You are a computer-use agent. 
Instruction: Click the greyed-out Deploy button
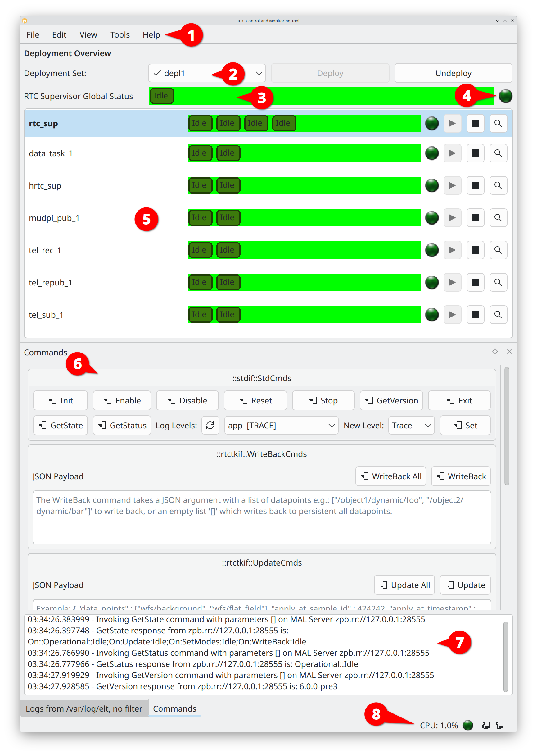tap(330, 73)
